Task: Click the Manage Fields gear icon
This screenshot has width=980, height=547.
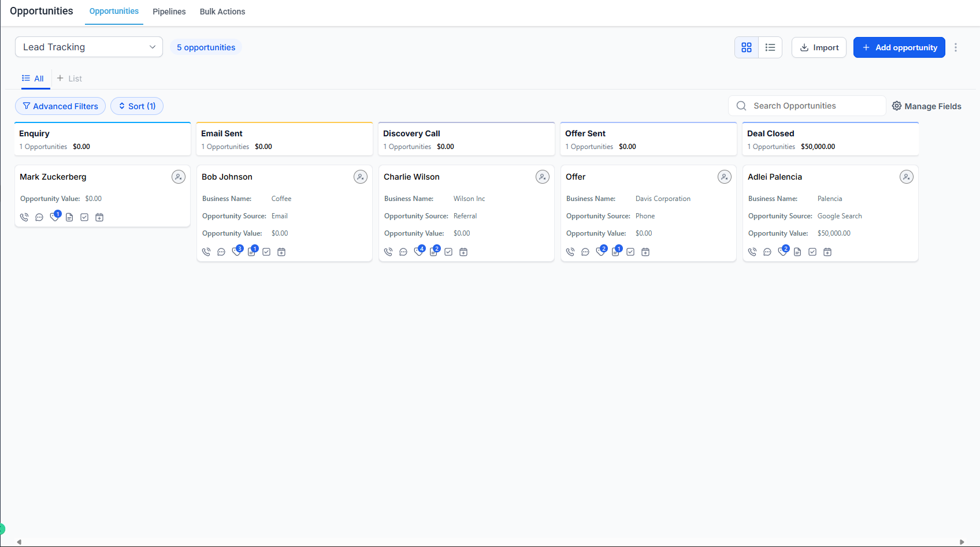Action: [x=896, y=106]
